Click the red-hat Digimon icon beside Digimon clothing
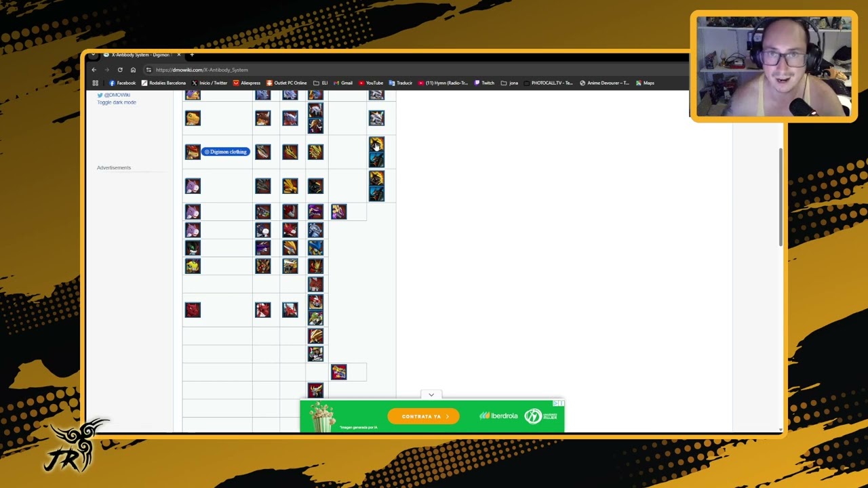This screenshot has width=868, height=488. pyautogui.click(x=193, y=152)
